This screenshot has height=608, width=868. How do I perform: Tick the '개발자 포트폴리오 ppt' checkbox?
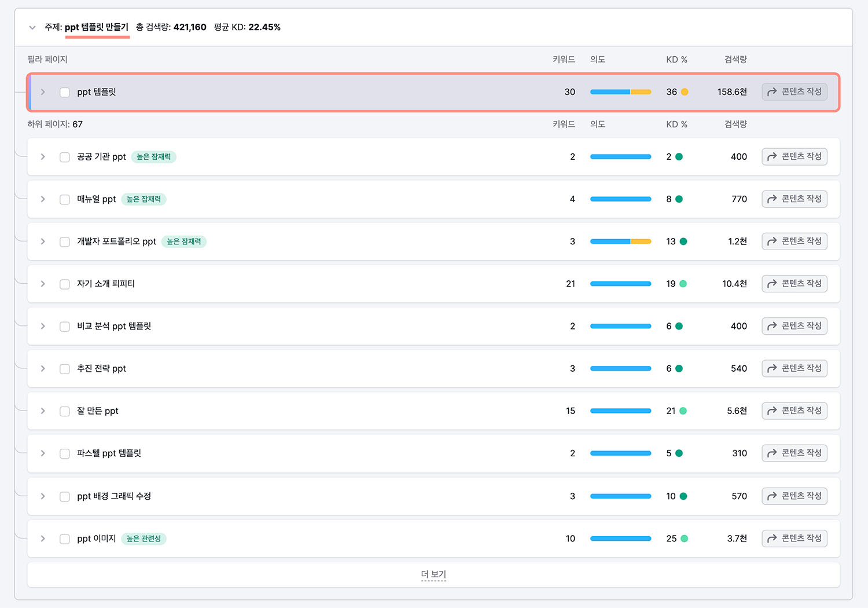click(65, 241)
